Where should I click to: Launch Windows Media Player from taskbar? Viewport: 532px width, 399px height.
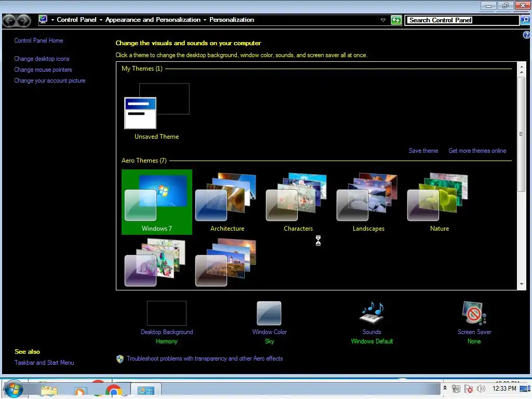(81, 391)
